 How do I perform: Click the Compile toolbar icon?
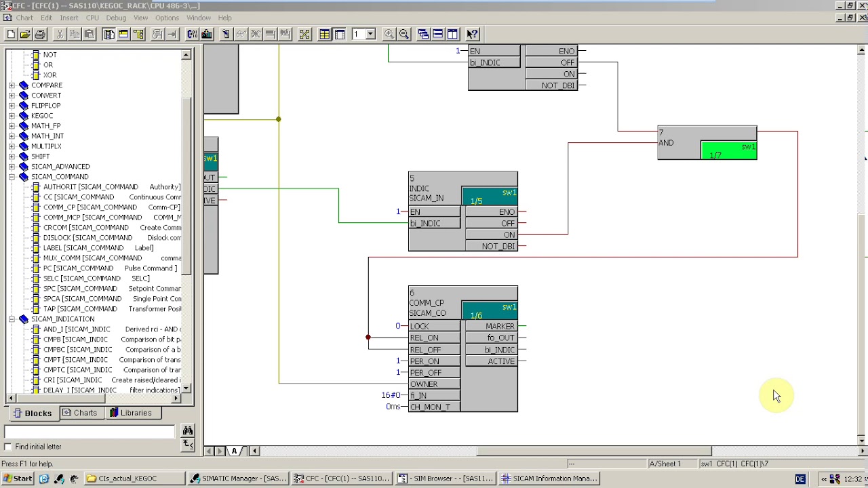click(192, 34)
